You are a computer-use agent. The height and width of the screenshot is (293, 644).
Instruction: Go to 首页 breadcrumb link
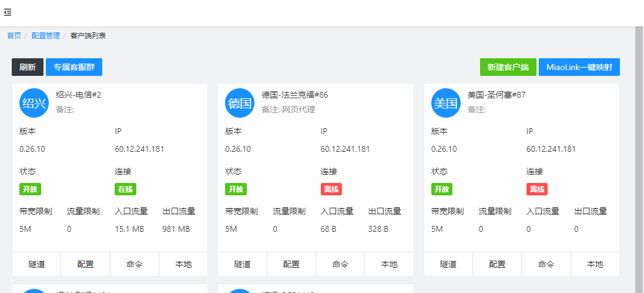[14, 36]
